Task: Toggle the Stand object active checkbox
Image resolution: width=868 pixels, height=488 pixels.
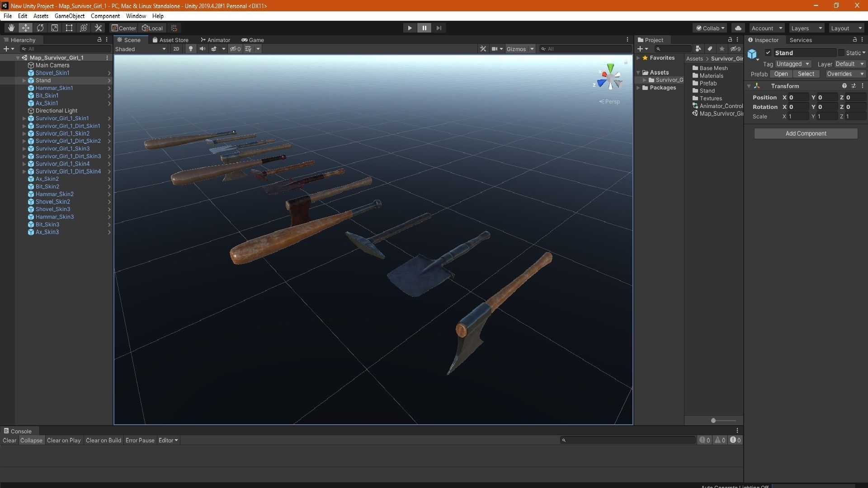Action: (x=768, y=53)
